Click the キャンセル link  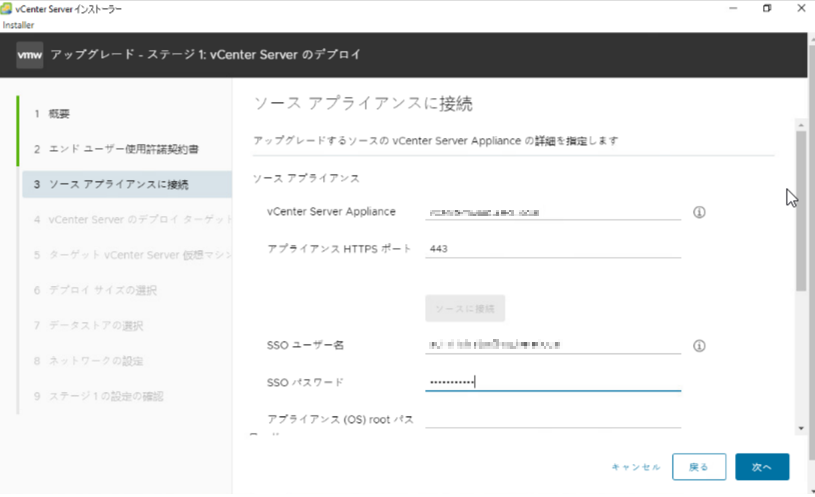click(x=636, y=467)
